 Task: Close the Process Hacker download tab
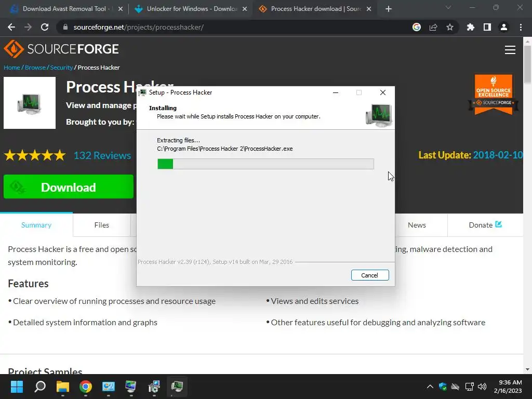369,9
